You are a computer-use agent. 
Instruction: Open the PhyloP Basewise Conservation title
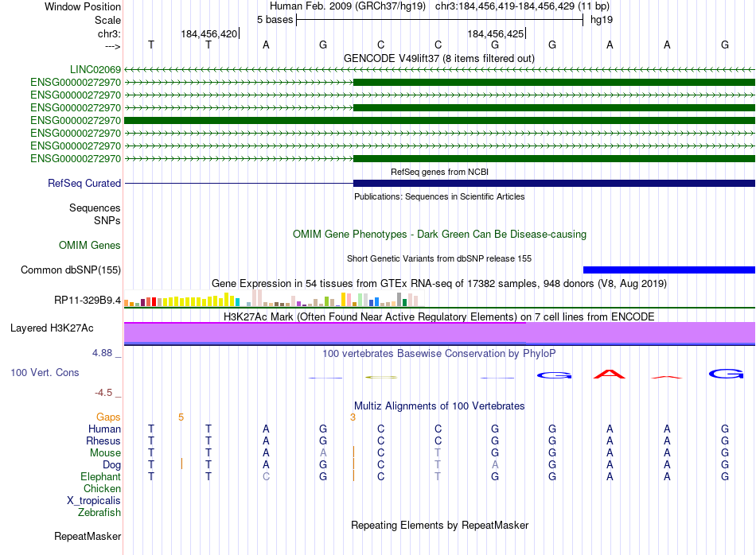click(439, 354)
